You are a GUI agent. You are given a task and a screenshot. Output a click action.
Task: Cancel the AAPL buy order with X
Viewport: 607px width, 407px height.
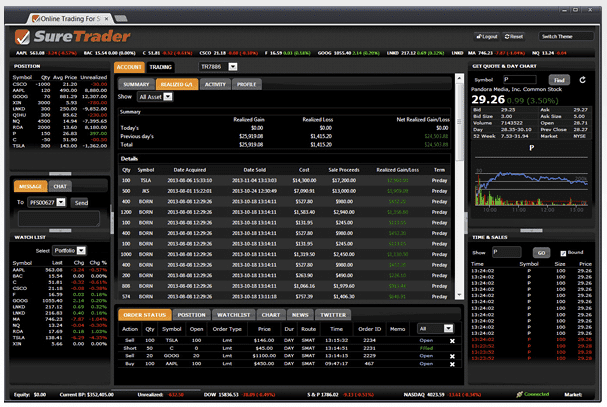(451, 366)
